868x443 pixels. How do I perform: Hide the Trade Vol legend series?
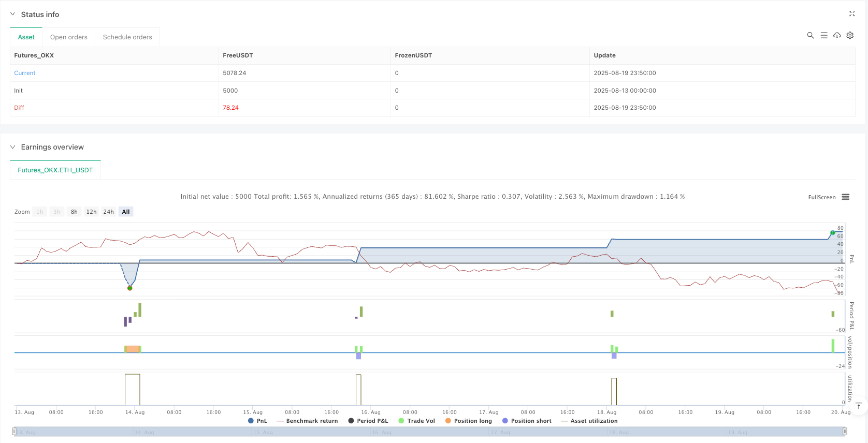(x=416, y=421)
